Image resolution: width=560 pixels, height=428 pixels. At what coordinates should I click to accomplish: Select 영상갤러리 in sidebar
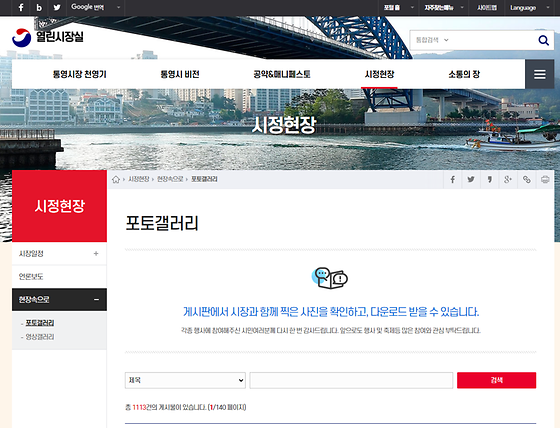coord(40,337)
